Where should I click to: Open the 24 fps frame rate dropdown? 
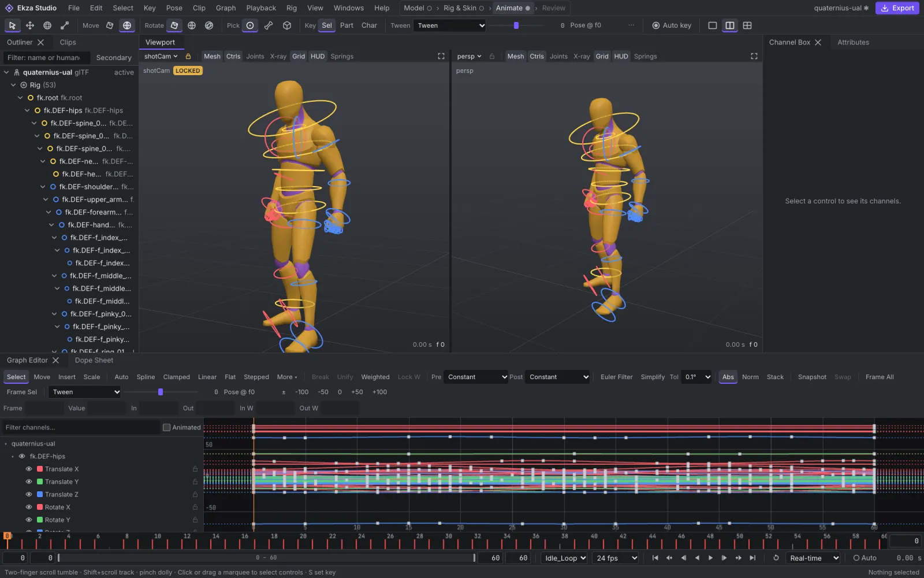point(615,558)
